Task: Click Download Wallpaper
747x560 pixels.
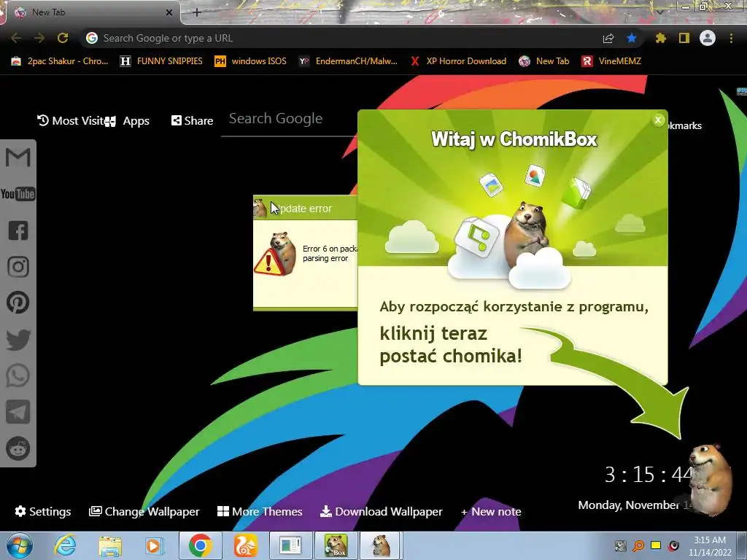Action: [x=381, y=511]
